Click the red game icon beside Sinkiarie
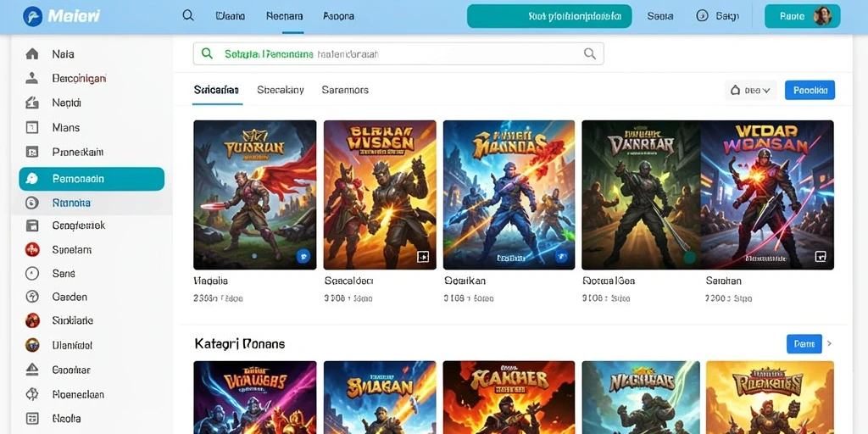 coord(32,320)
